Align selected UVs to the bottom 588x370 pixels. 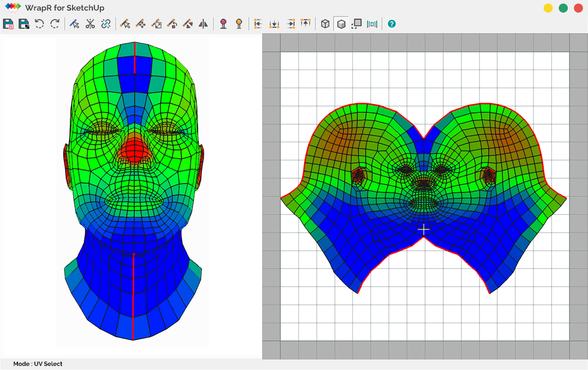pyautogui.click(x=274, y=24)
